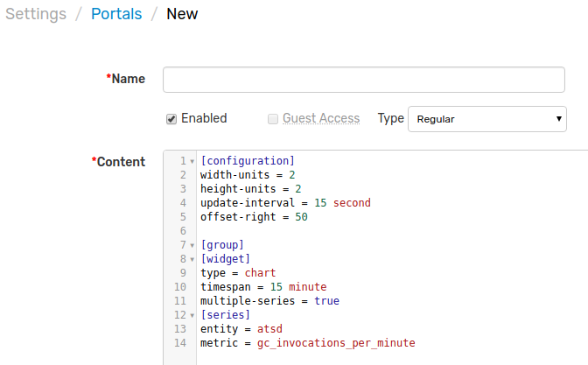The width and height of the screenshot is (588, 365).
Task: Click the Enabled label text
Action: (204, 118)
